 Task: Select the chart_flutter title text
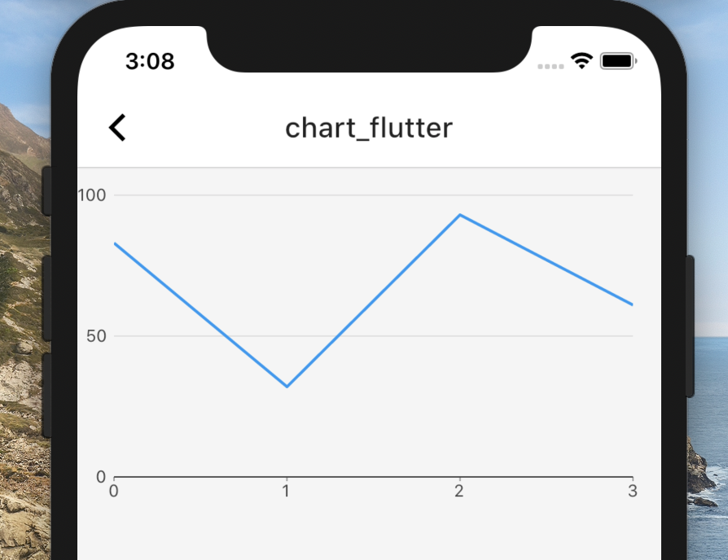click(369, 127)
